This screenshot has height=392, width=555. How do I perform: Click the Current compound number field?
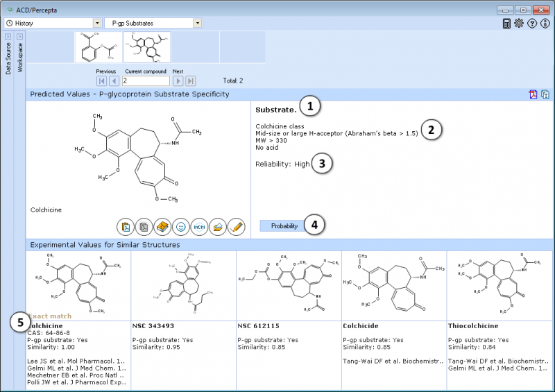[x=146, y=81]
